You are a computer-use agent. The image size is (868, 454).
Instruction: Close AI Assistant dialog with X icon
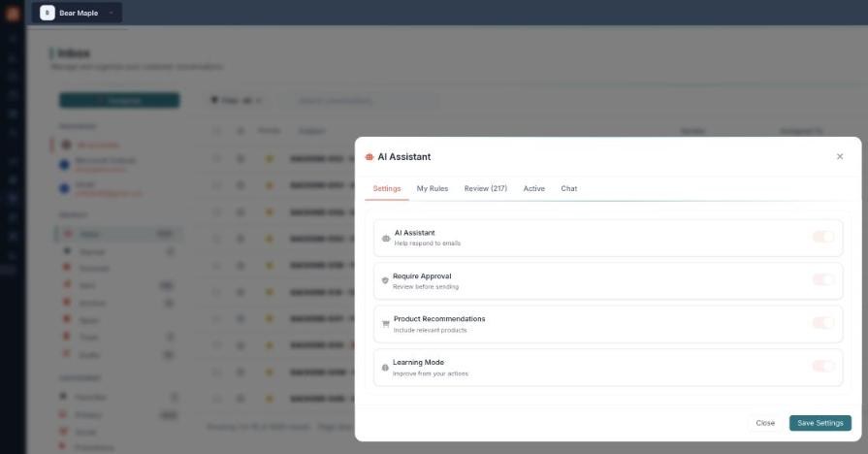coord(840,157)
